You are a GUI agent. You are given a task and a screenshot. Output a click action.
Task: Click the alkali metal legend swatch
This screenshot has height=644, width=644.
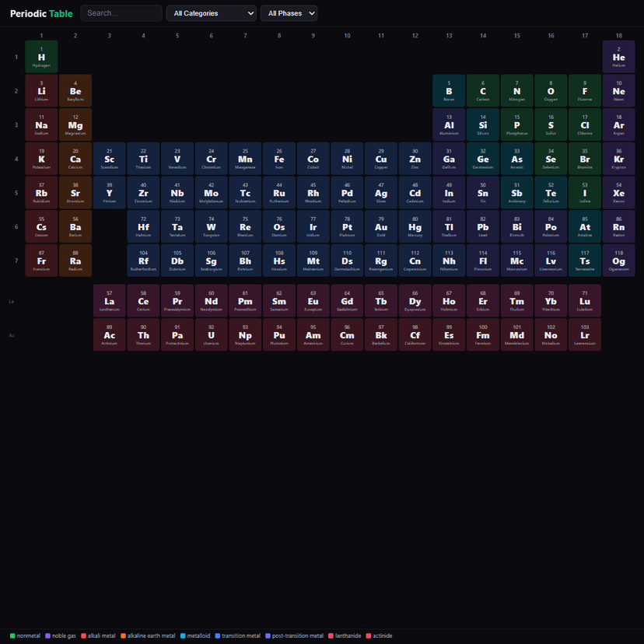tap(83, 635)
